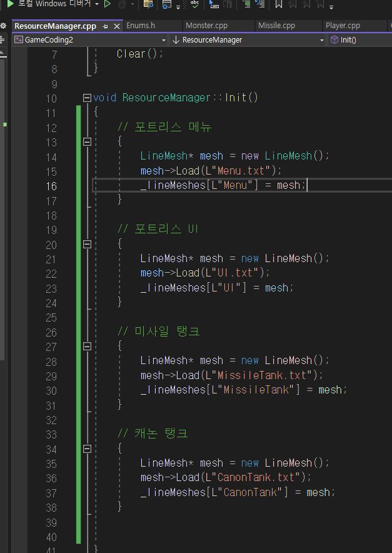Go to the next bookmark icon
The width and height of the screenshot is (392, 553).
306,4
